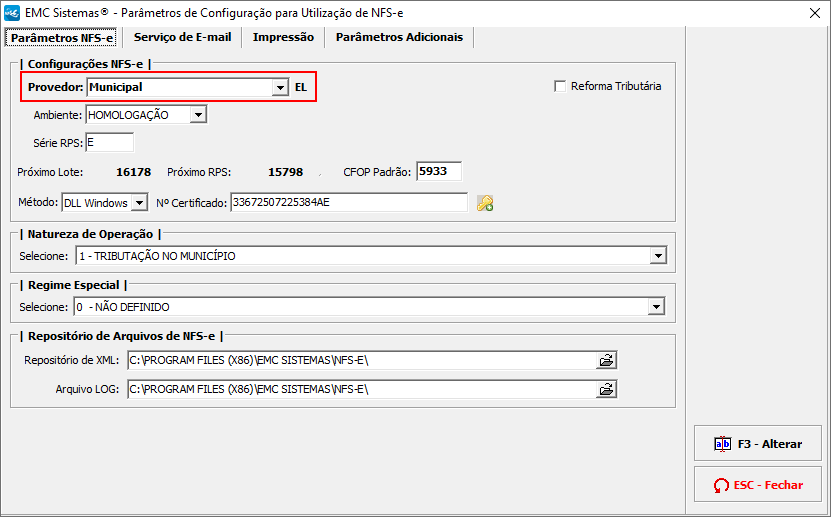Expand the Ambiente HOMOLOGAÇÃO dropdown

198,114
